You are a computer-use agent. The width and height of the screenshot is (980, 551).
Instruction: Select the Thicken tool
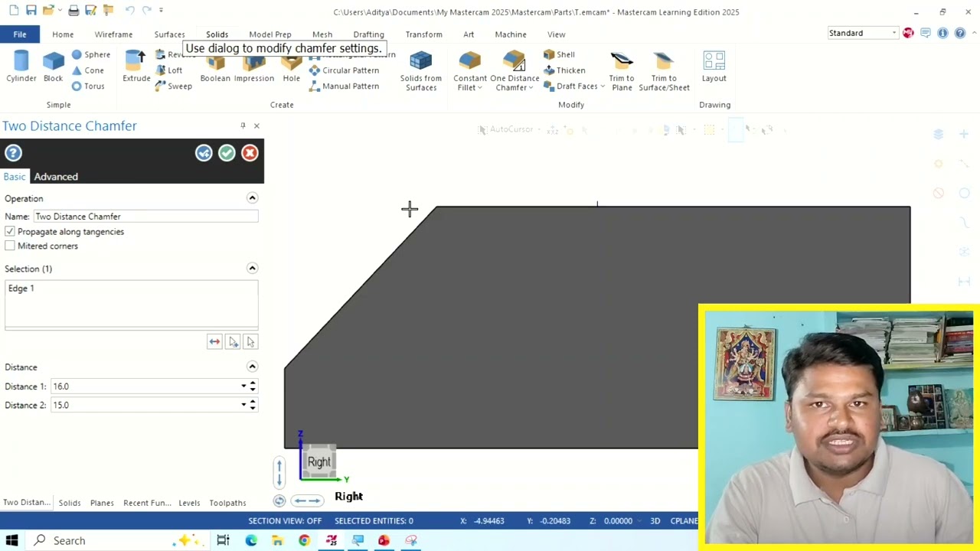564,70
